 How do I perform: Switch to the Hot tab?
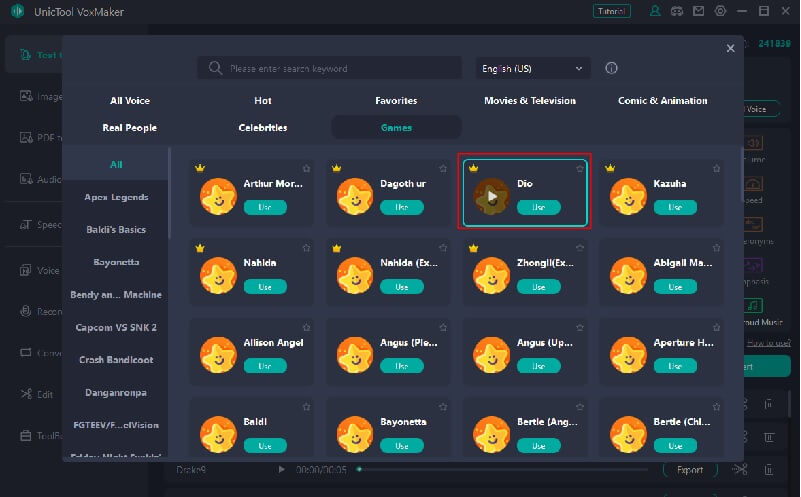point(263,101)
